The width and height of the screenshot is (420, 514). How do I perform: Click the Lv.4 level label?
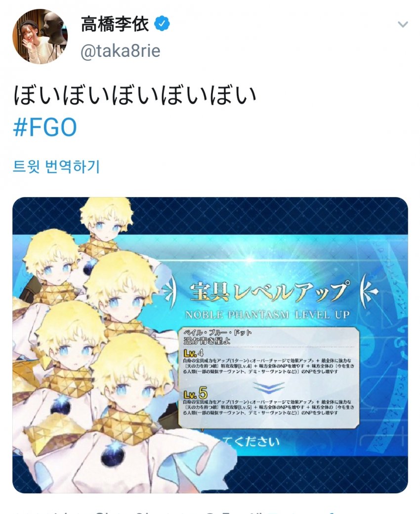(194, 353)
